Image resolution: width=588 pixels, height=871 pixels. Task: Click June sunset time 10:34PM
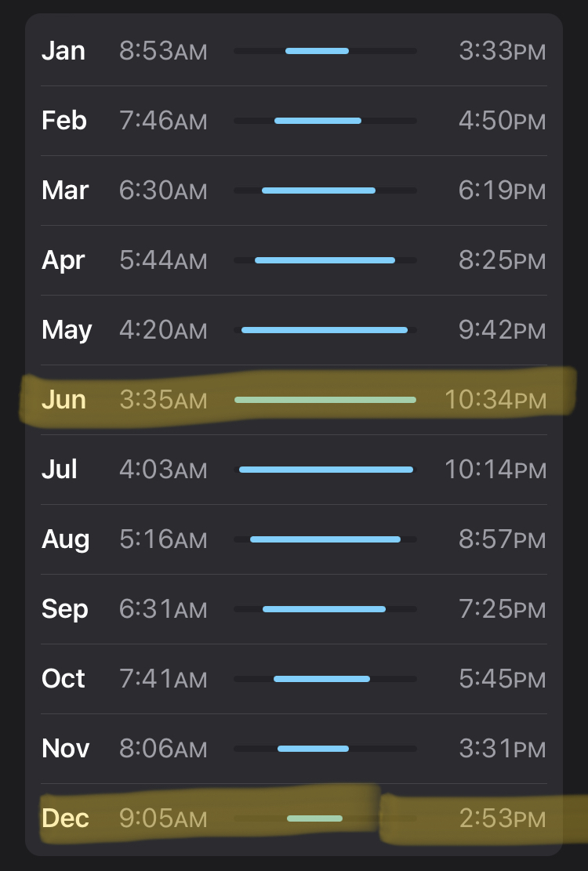(495, 400)
